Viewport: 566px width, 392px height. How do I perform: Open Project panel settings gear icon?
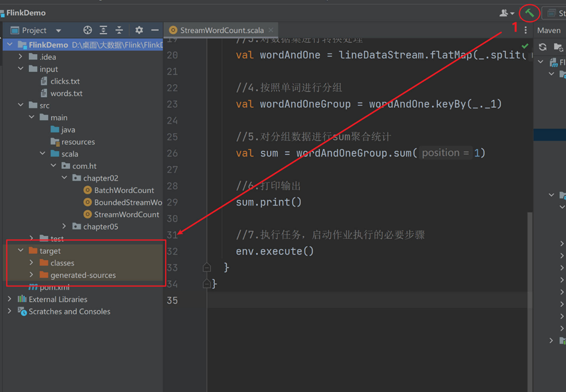point(139,30)
